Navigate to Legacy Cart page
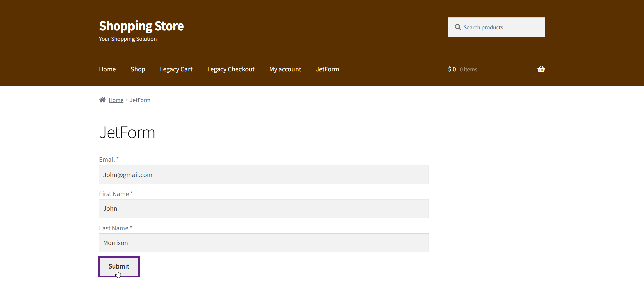Screen dimensions: 644x292 pyautogui.click(x=176, y=69)
